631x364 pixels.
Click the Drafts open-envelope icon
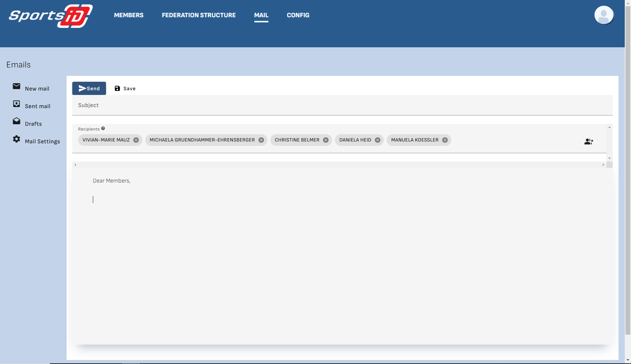(17, 121)
